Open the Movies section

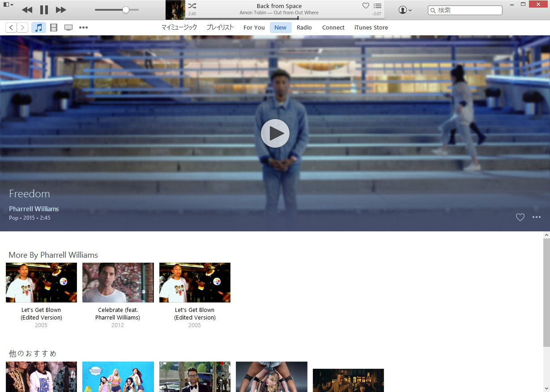pos(54,27)
